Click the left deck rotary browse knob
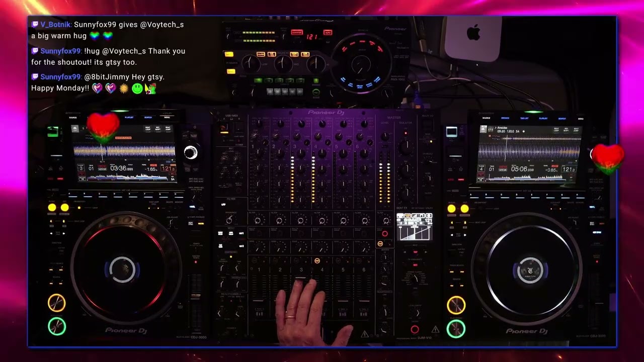Viewport: 644px width, 362px height. tap(191, 152)
